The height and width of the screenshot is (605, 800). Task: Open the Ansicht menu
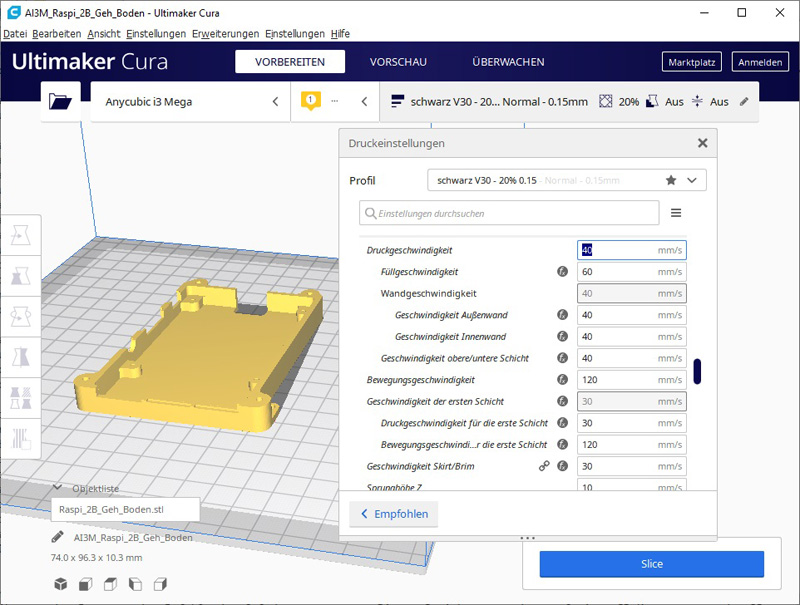tap(104, 34)
